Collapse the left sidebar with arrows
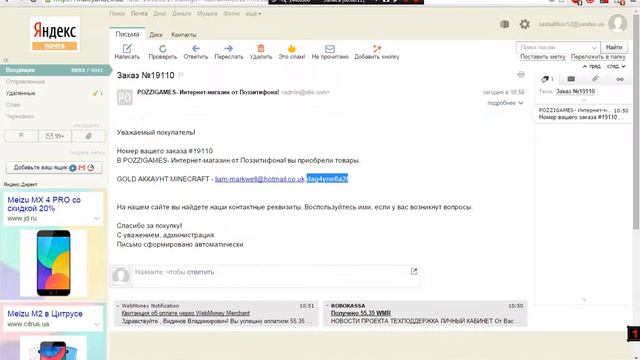Image resolution: width=640 pixels, height=360 pixels. (x=6, y=60)
